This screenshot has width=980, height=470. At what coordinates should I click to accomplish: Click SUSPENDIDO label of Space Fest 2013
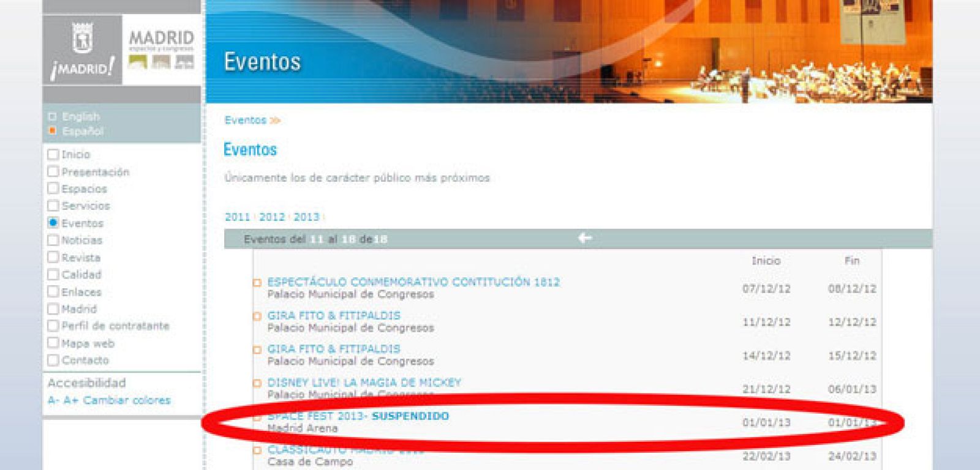point(410,416)
